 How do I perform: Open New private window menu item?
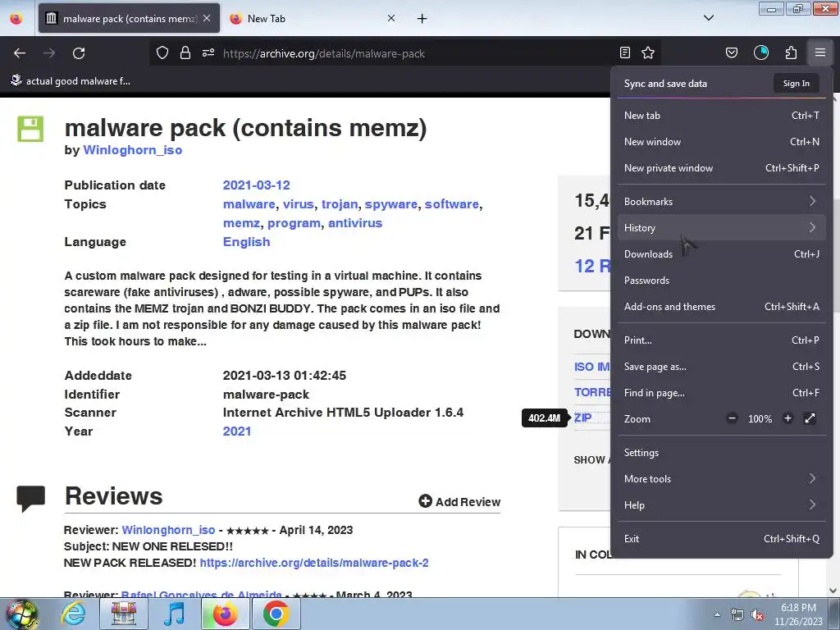point(721,167)
